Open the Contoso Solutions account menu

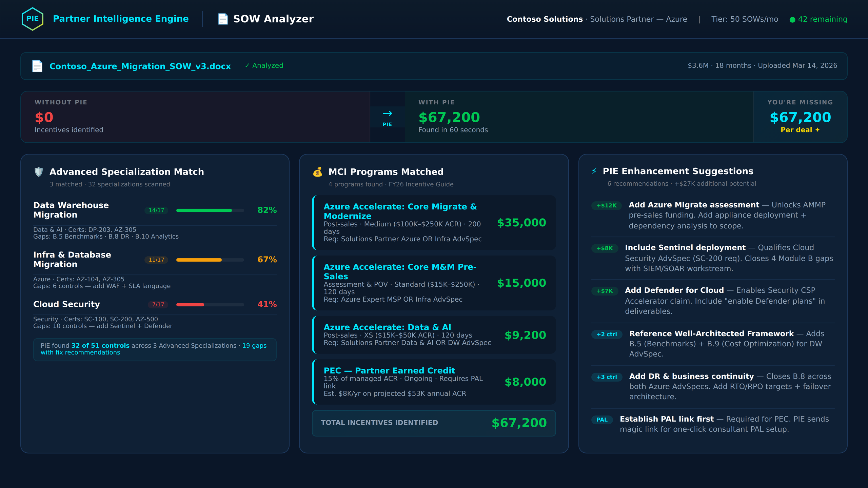click(544, 19)
